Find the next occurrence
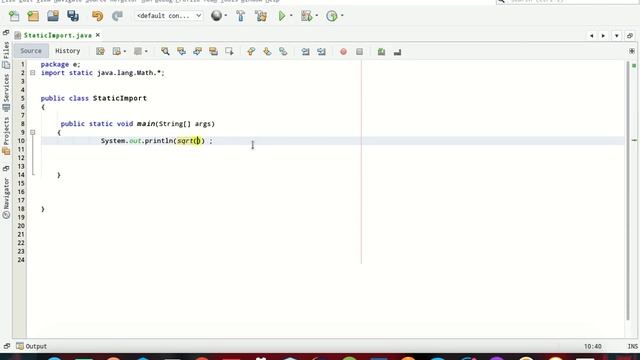The image size is (640, 360). pos(198,51)
